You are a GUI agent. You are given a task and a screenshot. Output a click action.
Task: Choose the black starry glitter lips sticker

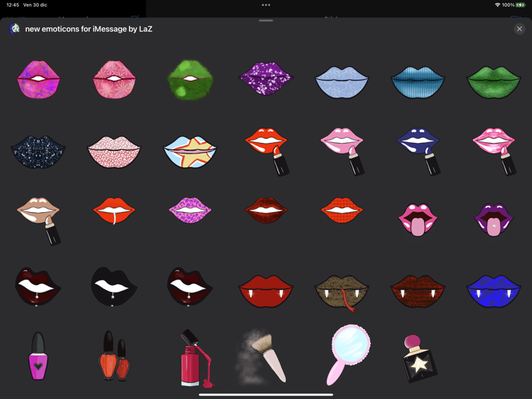38,152
